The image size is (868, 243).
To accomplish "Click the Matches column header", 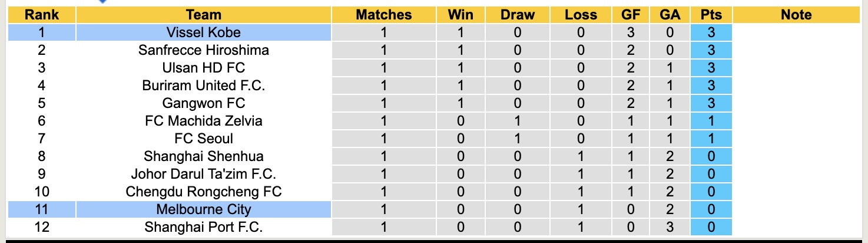I will click(x=384, y=15).
